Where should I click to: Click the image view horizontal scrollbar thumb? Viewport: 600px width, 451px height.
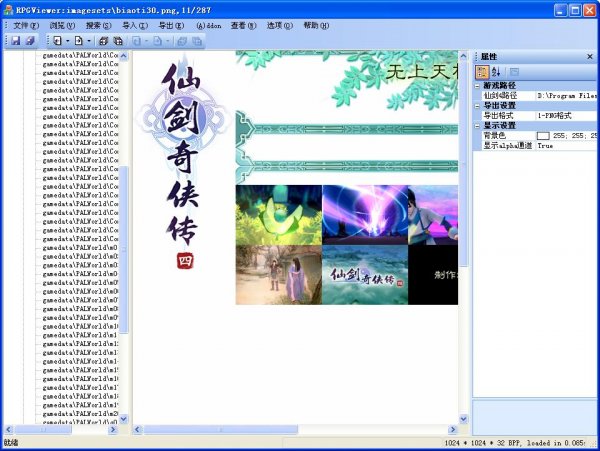[220, 430]
